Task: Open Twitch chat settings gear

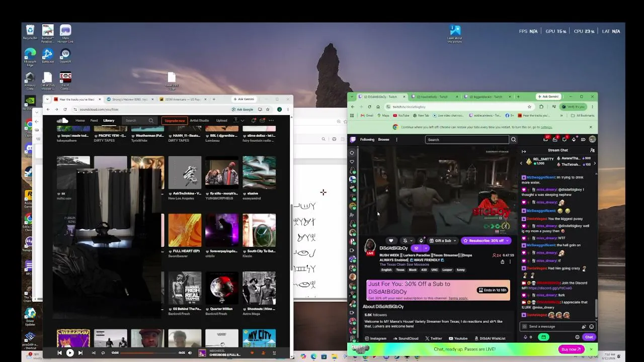Action: 577,337
